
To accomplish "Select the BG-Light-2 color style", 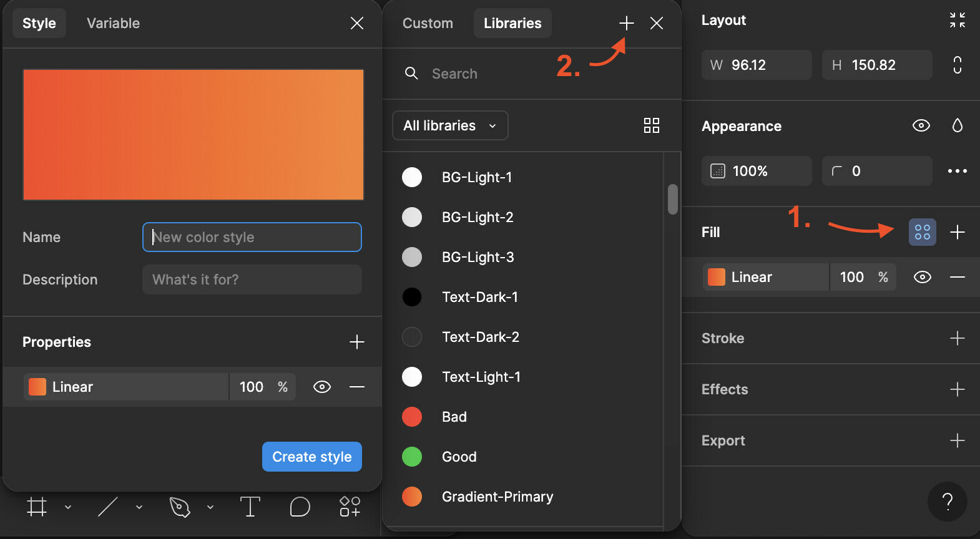I will pos(523,217).
